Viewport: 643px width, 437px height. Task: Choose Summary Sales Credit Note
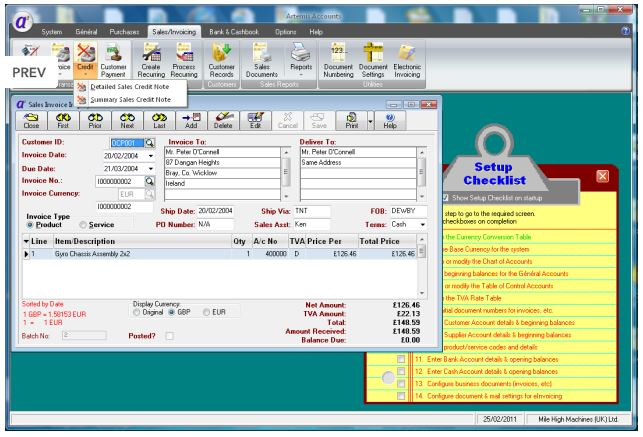pos(130,100)
